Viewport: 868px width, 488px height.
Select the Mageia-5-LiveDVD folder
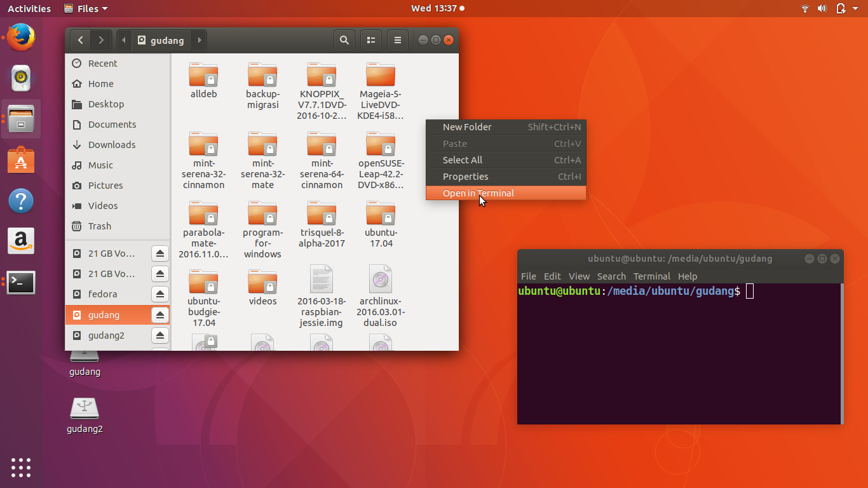point(381,91)
